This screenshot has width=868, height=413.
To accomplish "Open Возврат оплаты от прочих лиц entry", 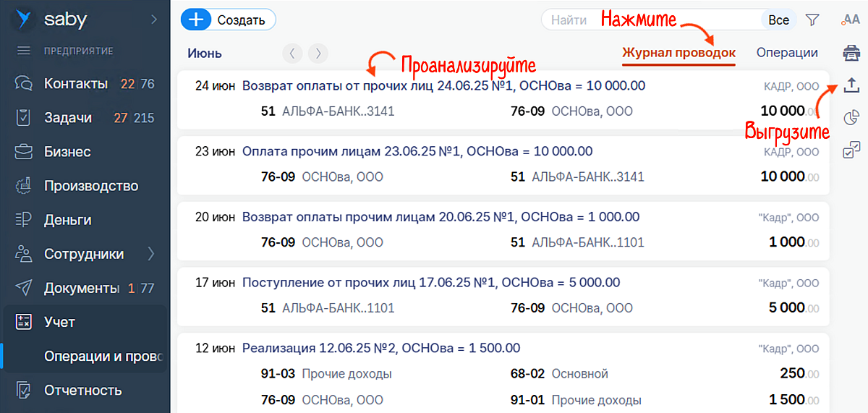I will pos(443,85).
